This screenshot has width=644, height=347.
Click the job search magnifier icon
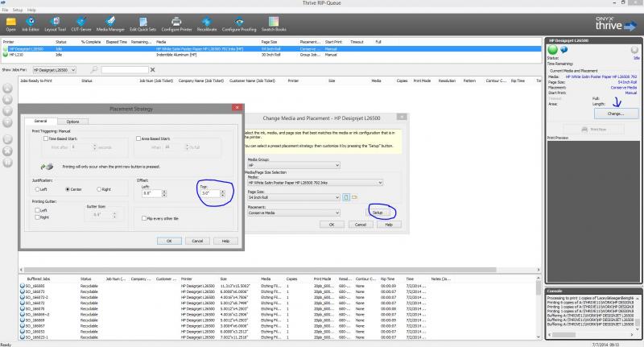point(94,70)
